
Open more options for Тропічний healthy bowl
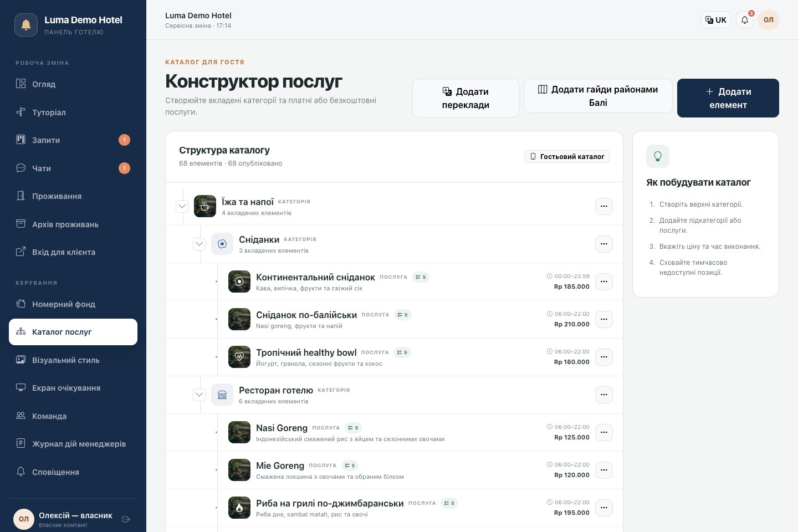pos(604,357)
